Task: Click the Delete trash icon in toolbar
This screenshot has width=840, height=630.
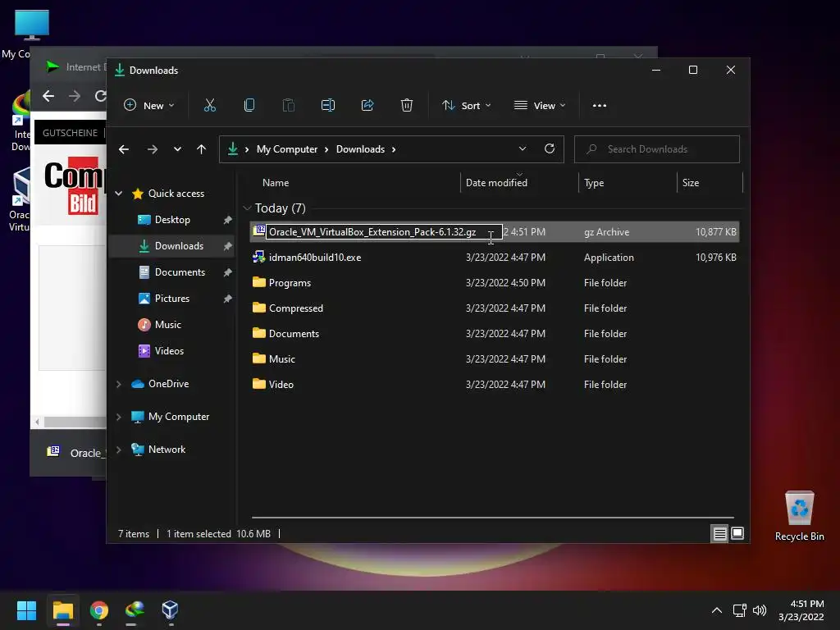Action: [407, 106]
